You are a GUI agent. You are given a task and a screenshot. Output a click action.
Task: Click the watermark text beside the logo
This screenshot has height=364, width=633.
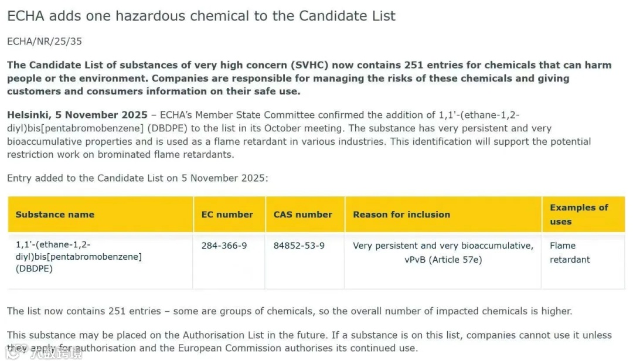[x=56, y=353]
